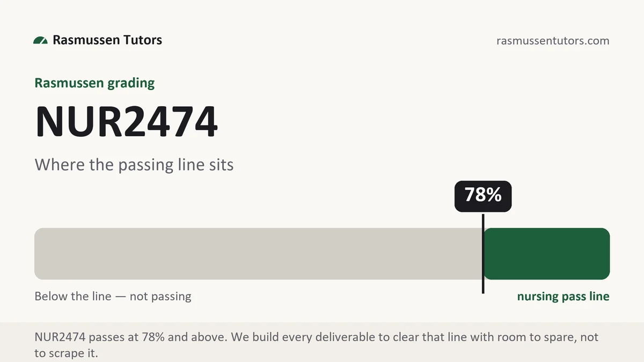Click the green nursing pass line label
This screenshot has width=644, height=362.
563,297
